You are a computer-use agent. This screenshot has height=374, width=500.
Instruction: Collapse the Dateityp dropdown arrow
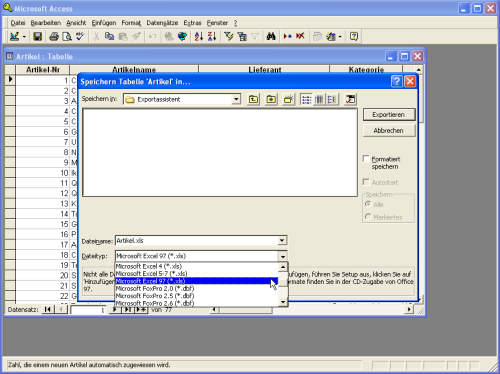283,256
